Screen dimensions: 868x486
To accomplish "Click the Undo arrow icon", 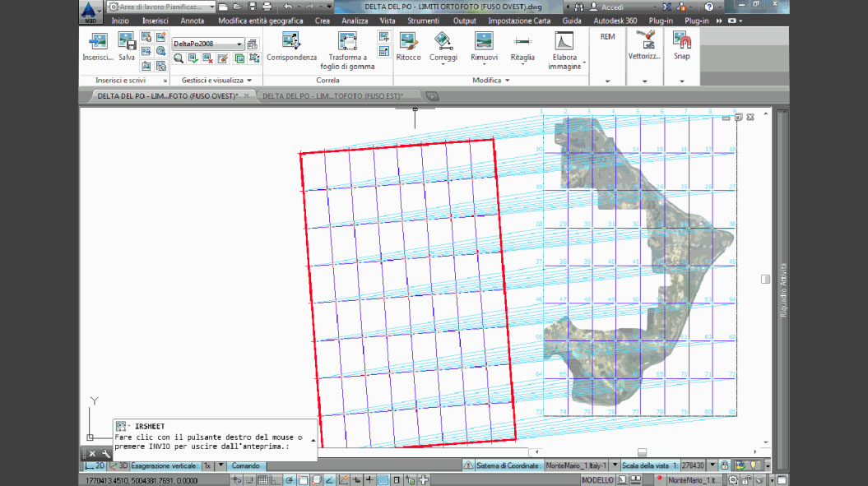I will click(288, 7).
